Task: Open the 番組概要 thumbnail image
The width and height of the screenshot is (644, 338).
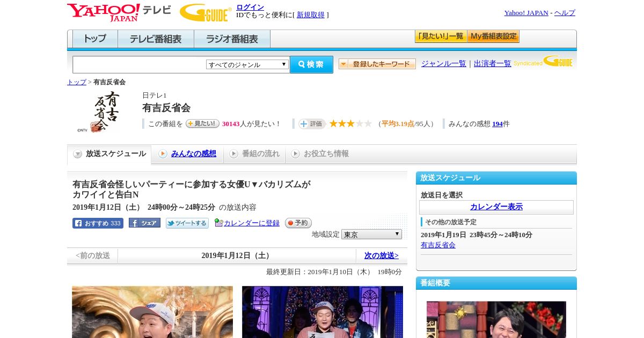Action: point(496,319)
